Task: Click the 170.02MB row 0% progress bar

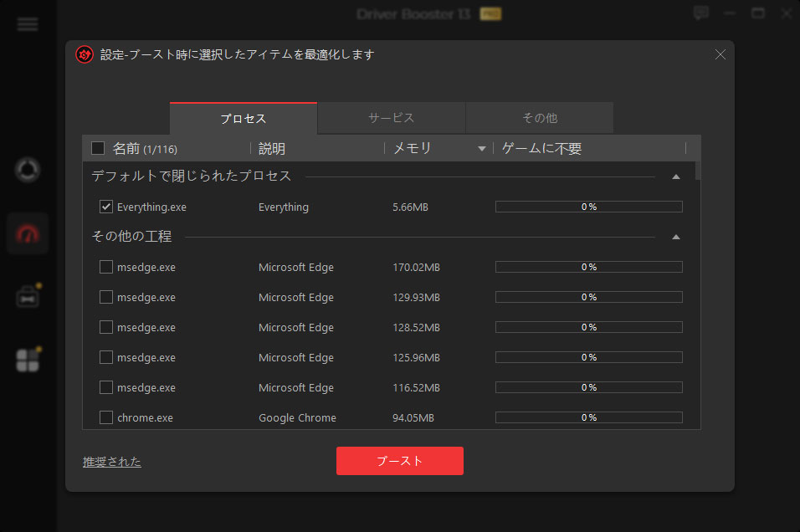Action: click(x=589, y=267)
